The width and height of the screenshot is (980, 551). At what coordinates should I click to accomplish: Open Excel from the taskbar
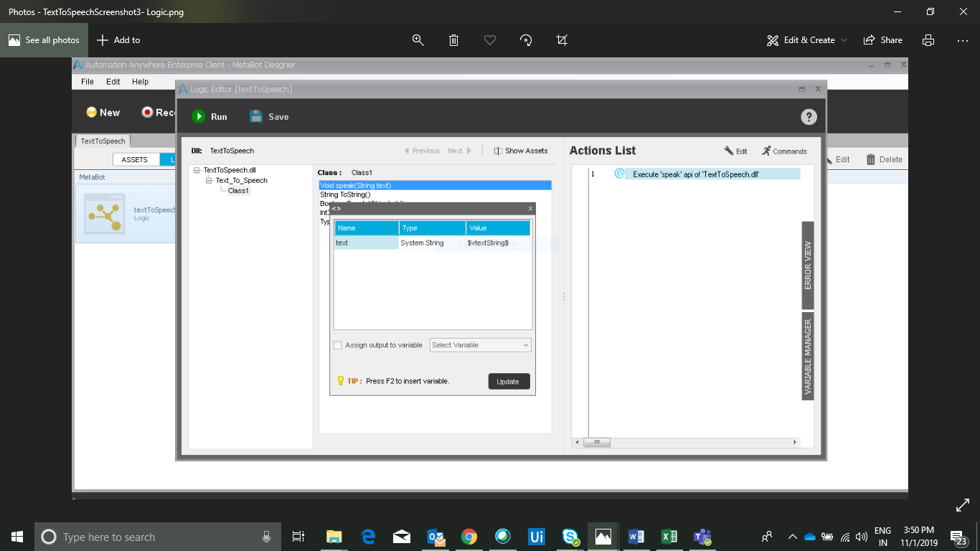click(669, 537)
